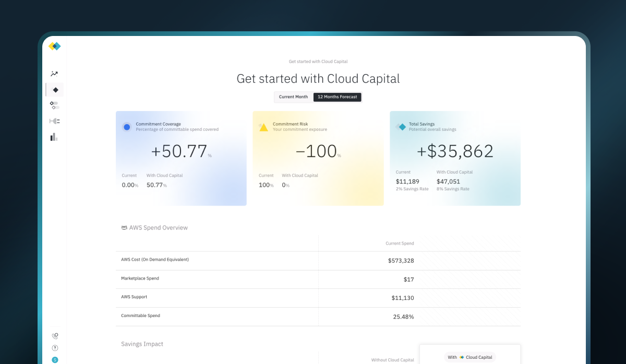The height and width of the screenshot is (364, 626).
Task: Click the $17 marketplace spend value
Action: tap(409, 280)
